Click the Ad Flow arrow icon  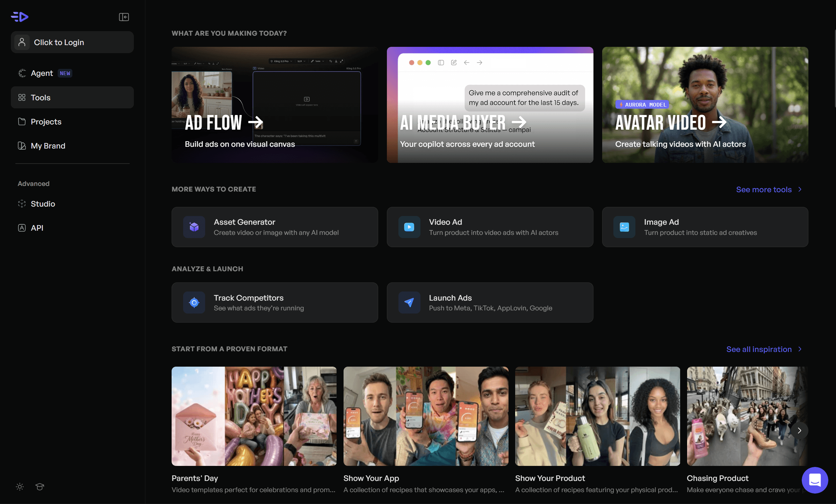pos(255,122)
